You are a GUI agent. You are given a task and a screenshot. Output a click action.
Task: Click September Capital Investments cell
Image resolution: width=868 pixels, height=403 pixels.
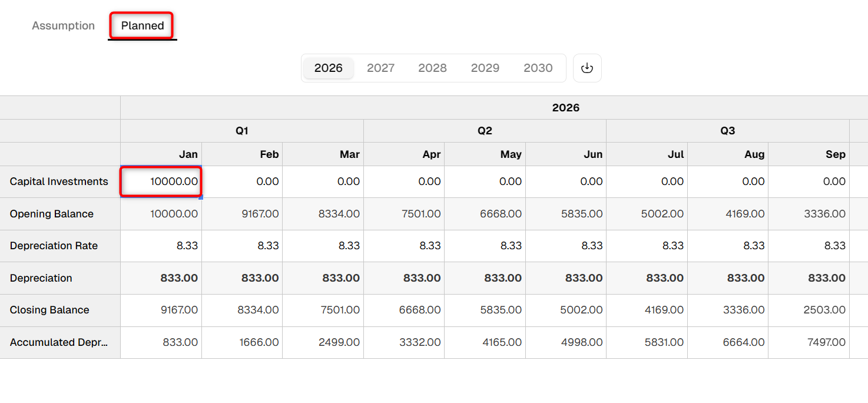point(809,181)
